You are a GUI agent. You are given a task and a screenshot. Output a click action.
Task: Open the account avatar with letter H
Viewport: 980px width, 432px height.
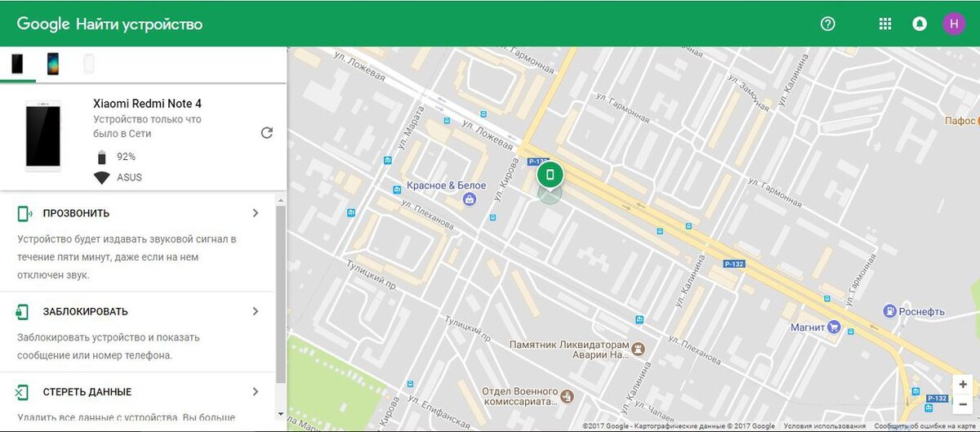954,24
